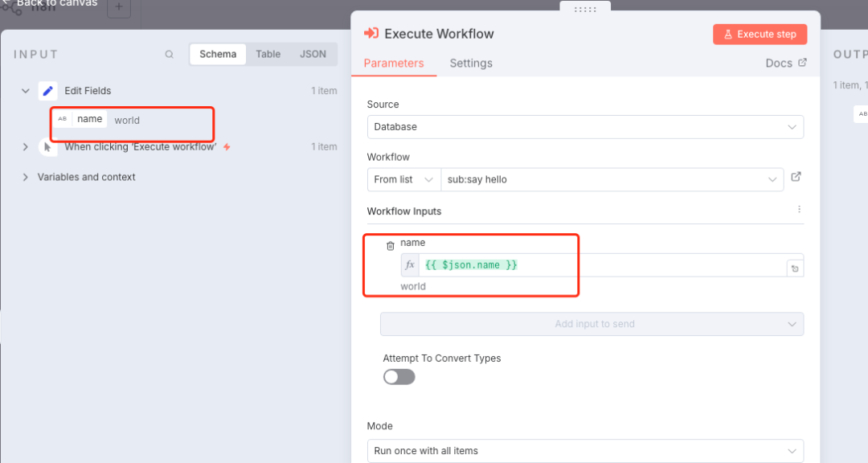Select the Schema view tab

point(218,55)
